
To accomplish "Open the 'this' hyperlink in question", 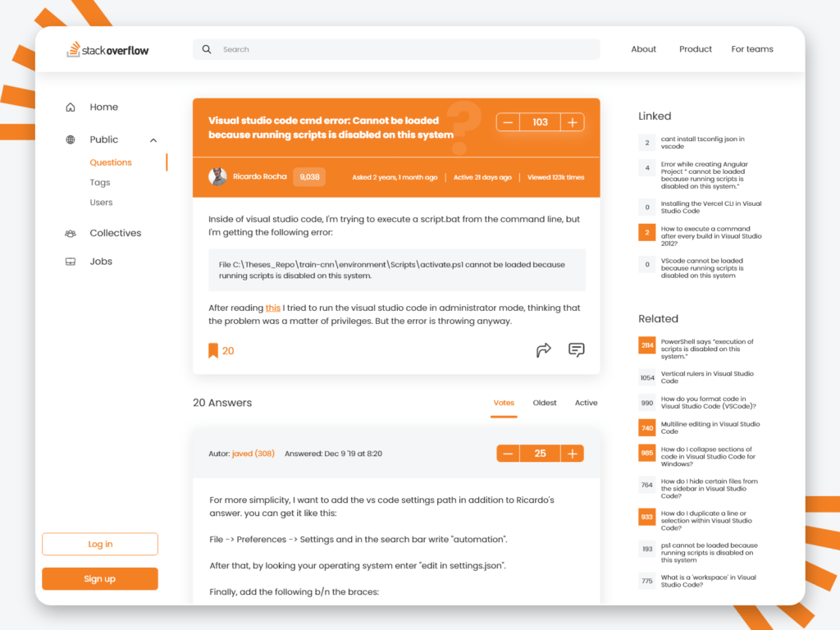I will tap(272, 308).
